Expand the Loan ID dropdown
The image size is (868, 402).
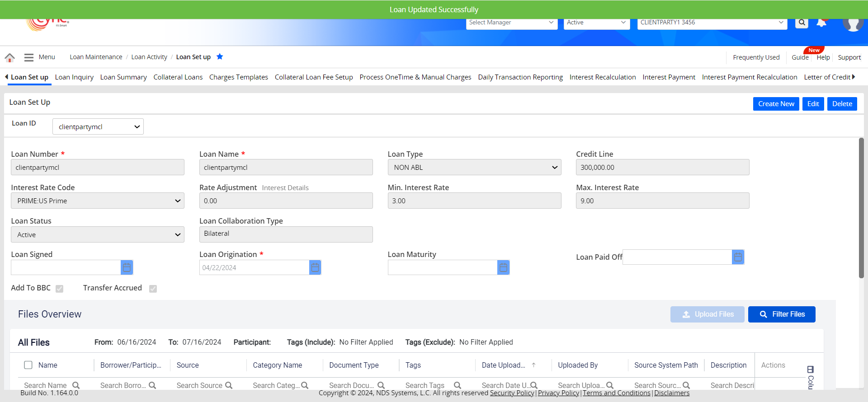point(98,127)
